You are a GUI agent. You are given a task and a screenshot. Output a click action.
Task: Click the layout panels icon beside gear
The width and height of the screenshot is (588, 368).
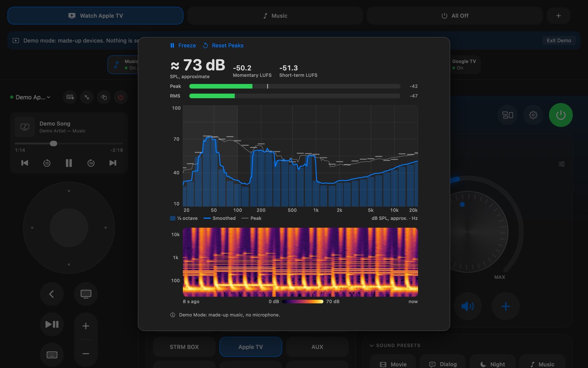(508, 115)
